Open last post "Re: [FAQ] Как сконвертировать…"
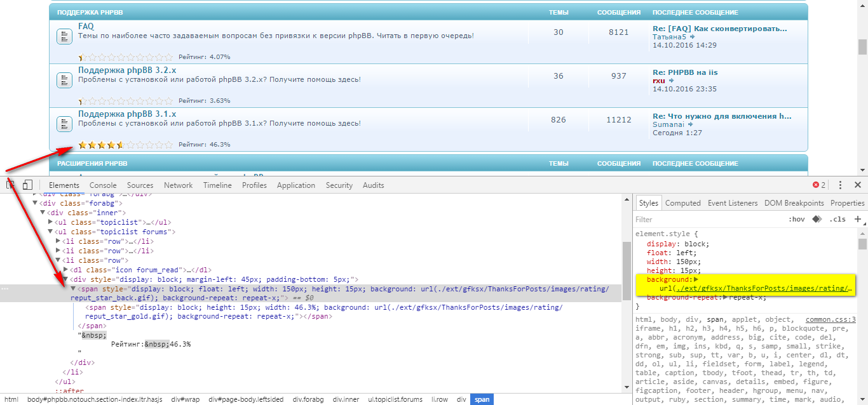Screen dimensions: 868x405 720,29
